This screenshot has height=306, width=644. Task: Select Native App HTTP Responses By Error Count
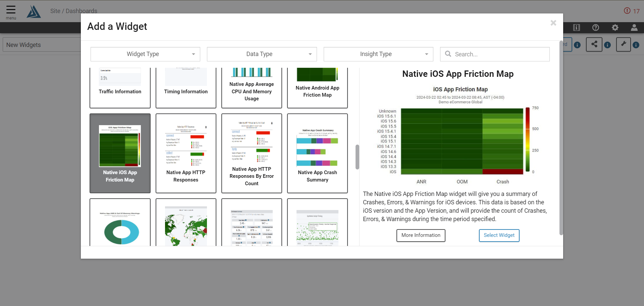(x=252, y=153)
